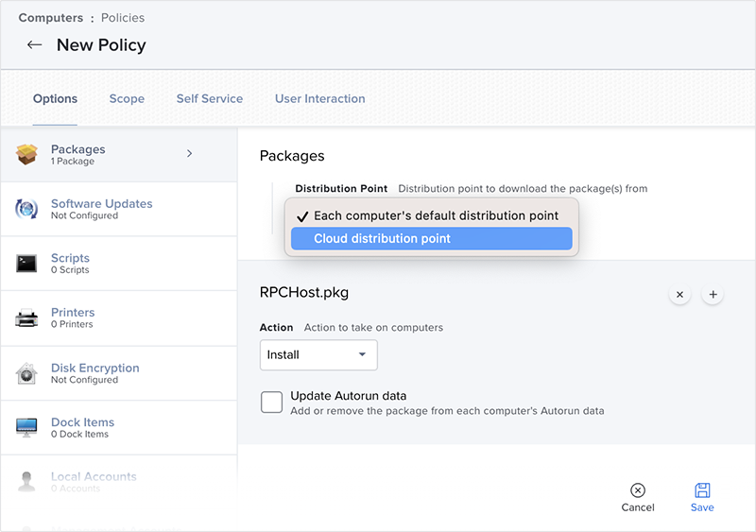Viewport: 756px width, 532px height.
Task: Go back using the left arrow
Action: point(35,45)
